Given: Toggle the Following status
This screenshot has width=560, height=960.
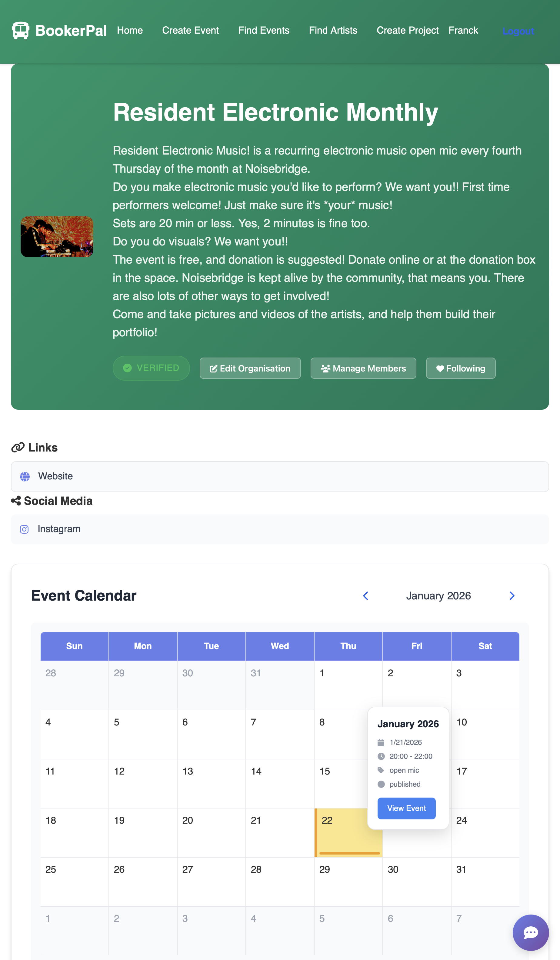Looking at the screenshot, I should (x=461, y=368).
